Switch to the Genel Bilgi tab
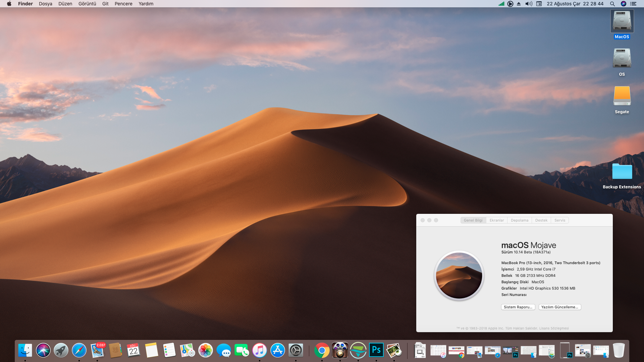Viewport: 644px width, 362px height. (473, 220)
